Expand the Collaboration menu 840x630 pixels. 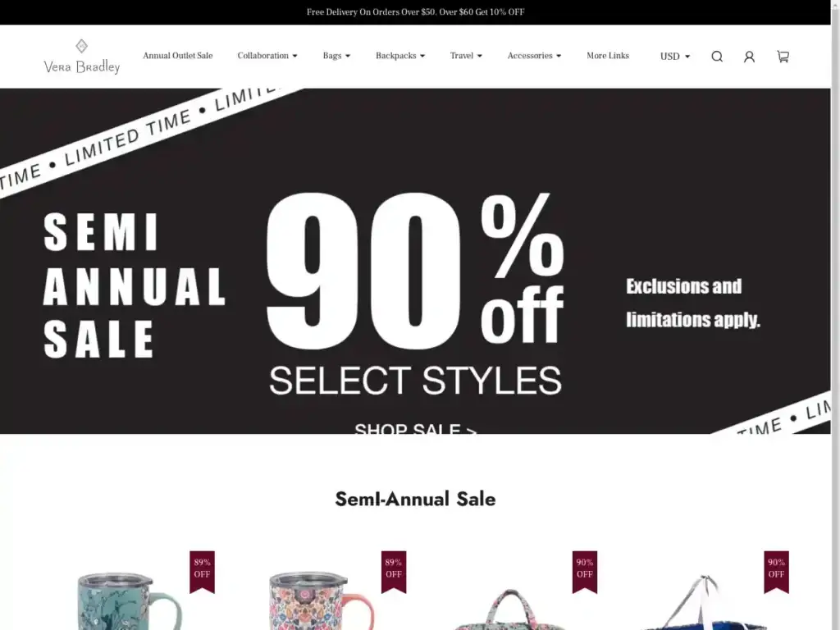(x=267, y=56)
